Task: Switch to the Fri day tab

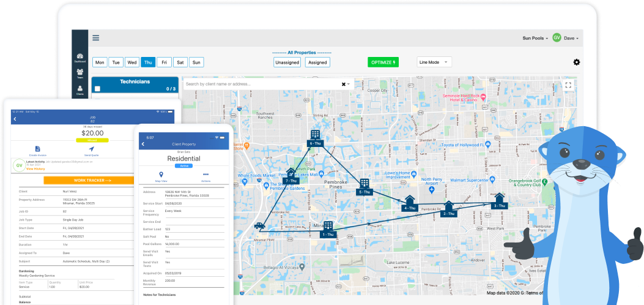Action: click(x=164, y=62)
